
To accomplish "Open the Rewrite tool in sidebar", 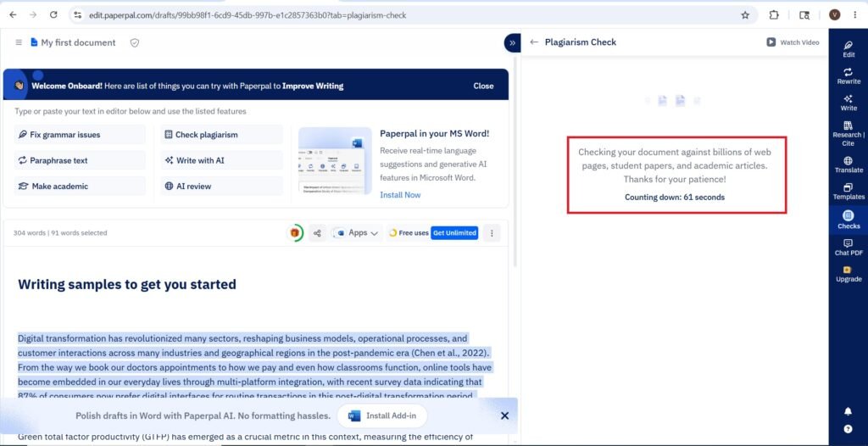I will (x=849, y=76).
